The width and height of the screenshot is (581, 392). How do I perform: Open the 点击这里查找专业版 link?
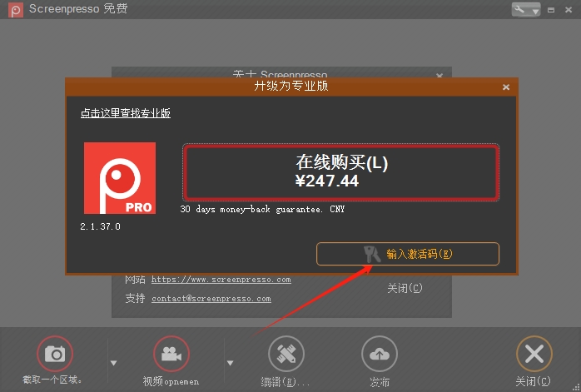(125, 113)
